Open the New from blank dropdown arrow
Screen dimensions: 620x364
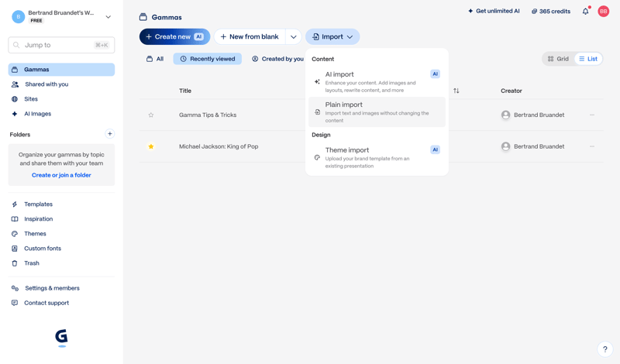(x=294, y=36)
